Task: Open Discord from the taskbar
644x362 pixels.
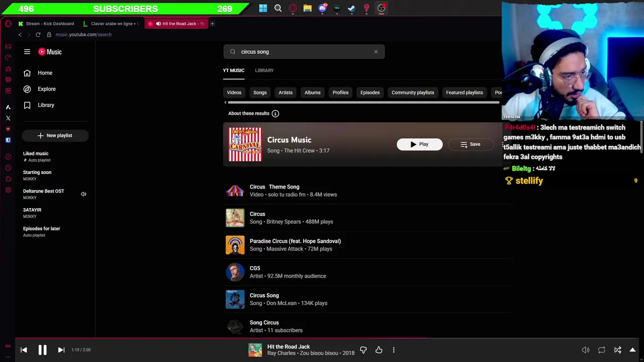Action: [323, 8]
